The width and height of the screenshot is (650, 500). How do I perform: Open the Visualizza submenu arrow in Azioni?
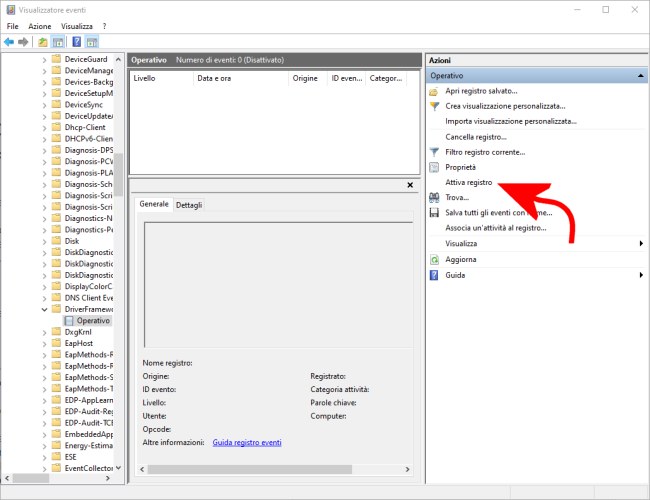641,243
